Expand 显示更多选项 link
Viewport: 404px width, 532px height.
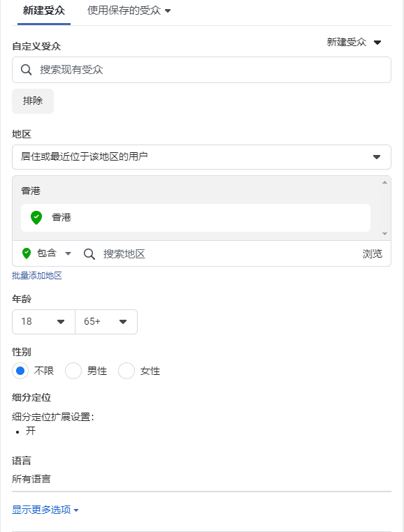[x=45, y=510]
